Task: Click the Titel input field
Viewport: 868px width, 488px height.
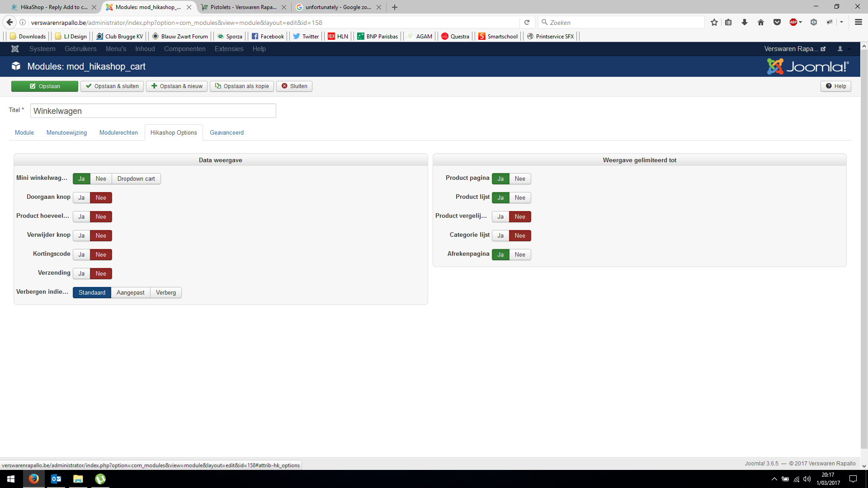Action: [x=153, y=111]
